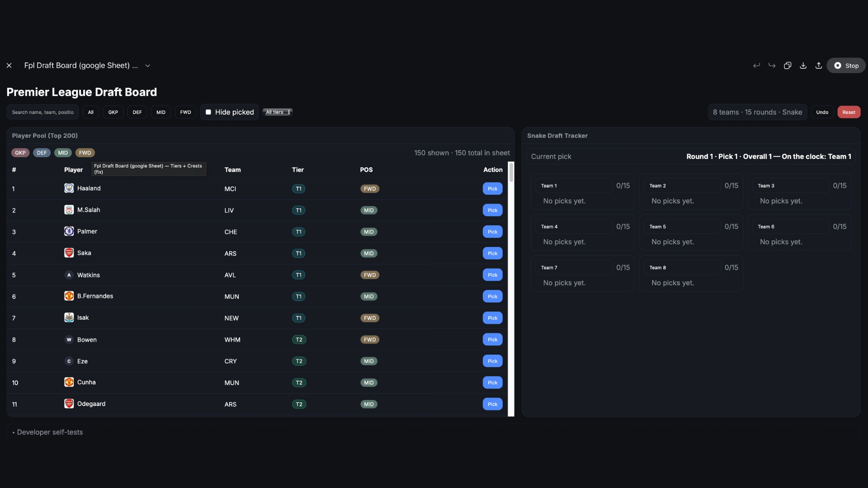Viewport: 868px width, 488px height.
Task: Click the Pick button for Cunha
Action: coord(492,383)
